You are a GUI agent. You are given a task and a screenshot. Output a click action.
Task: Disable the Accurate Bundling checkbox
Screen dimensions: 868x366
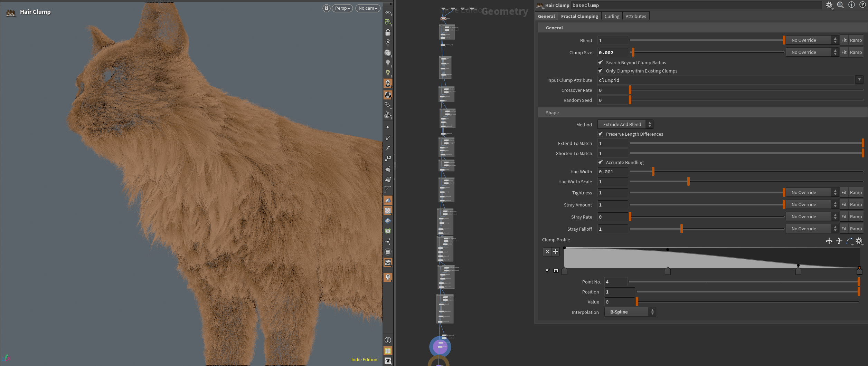[601, 162]
